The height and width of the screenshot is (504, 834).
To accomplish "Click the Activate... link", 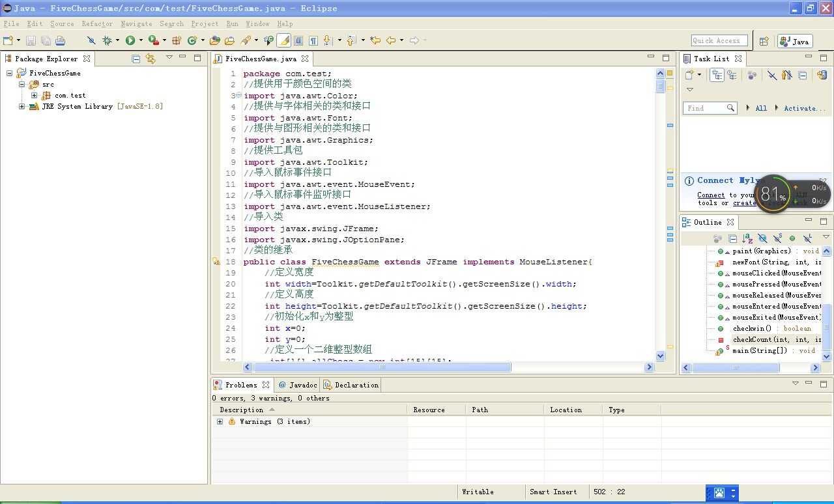I will (x=805, y=108).
